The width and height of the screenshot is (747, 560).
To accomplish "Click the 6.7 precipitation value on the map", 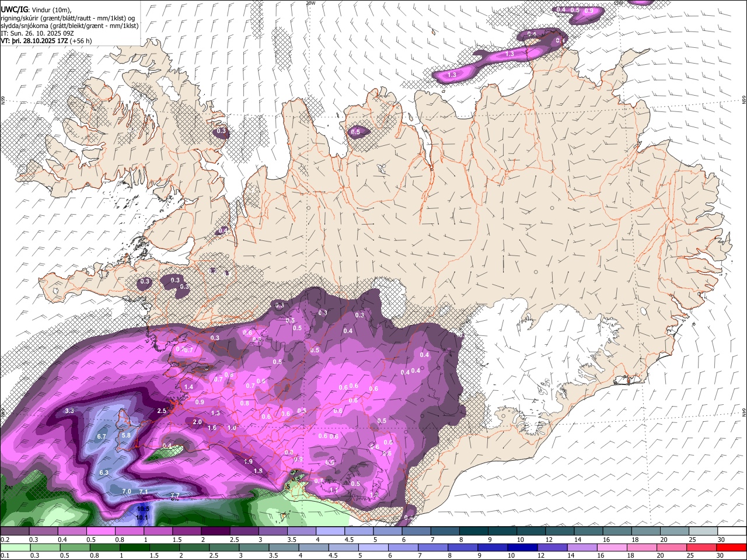I will (x=102, y=436).
